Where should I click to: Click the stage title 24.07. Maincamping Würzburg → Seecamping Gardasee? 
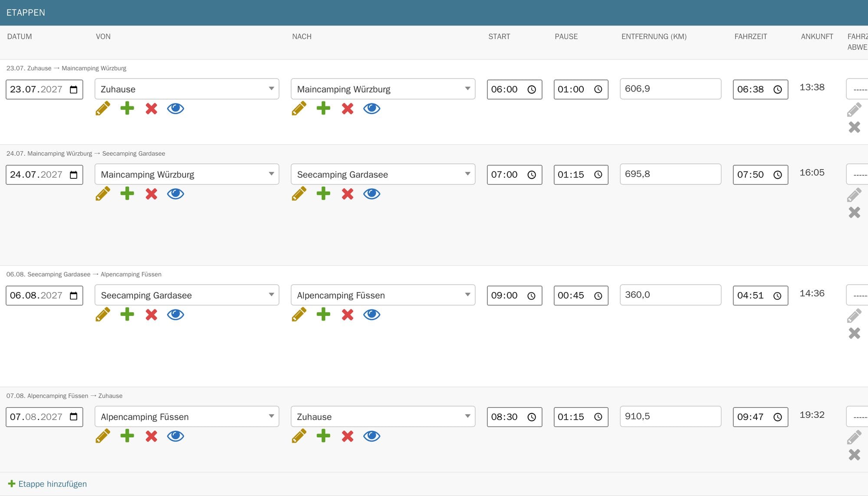[x=86, y=154]
